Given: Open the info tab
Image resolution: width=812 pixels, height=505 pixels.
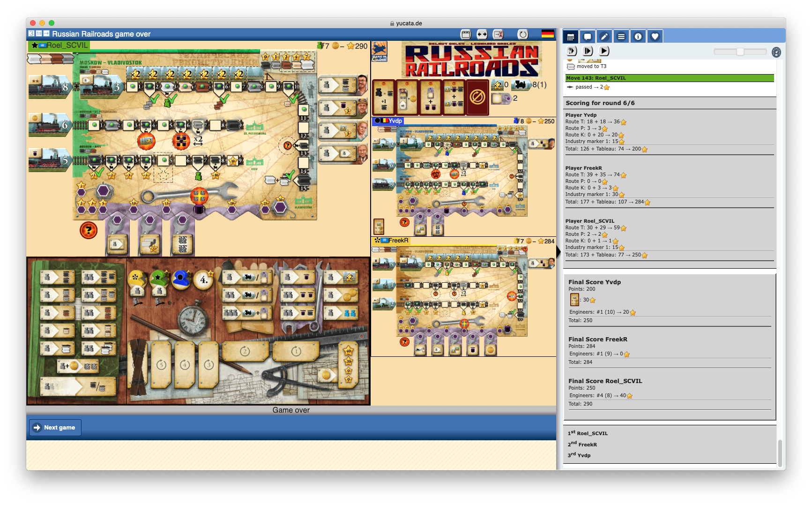Looking at the screenshot, I should click(638, 37).
